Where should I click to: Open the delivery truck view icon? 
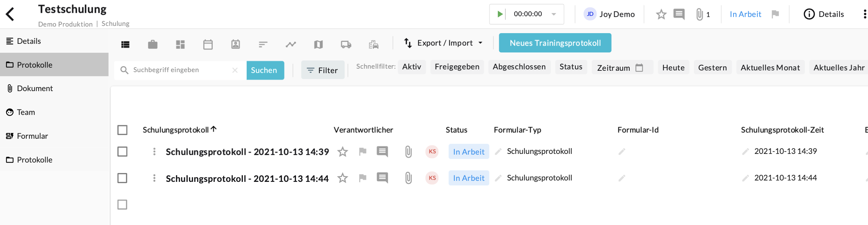click(x=346, y=45)
